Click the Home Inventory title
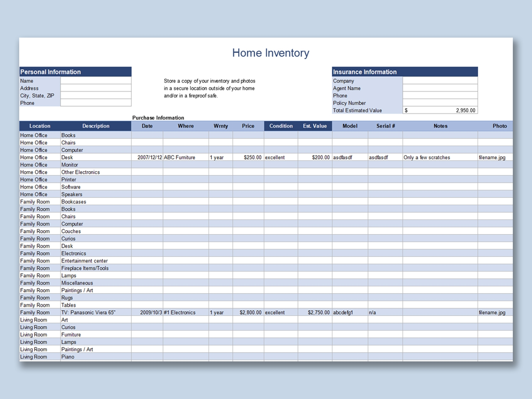532x399 pixels. pyautogui.click(x=271, y=53)
